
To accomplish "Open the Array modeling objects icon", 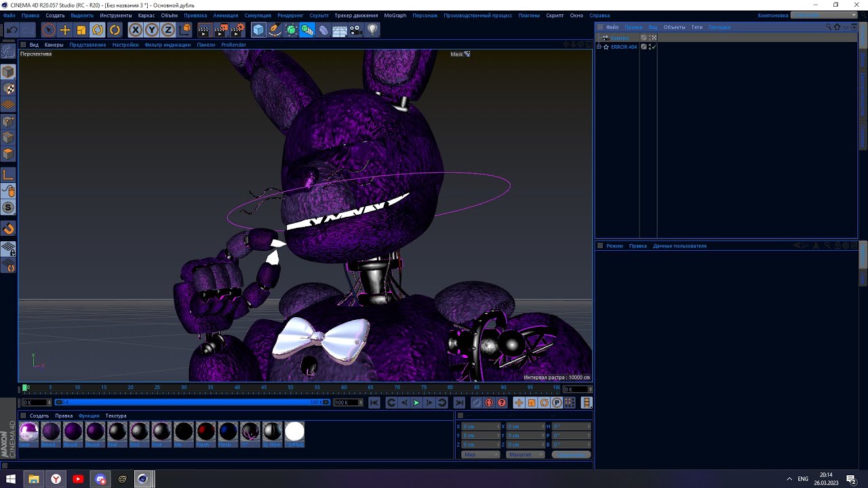I will coord(307,30).
